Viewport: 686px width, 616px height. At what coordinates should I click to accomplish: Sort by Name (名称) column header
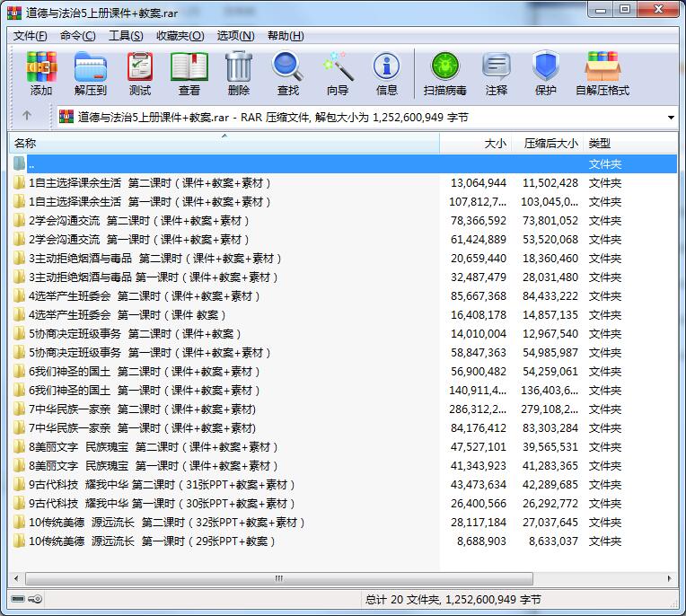224,143
